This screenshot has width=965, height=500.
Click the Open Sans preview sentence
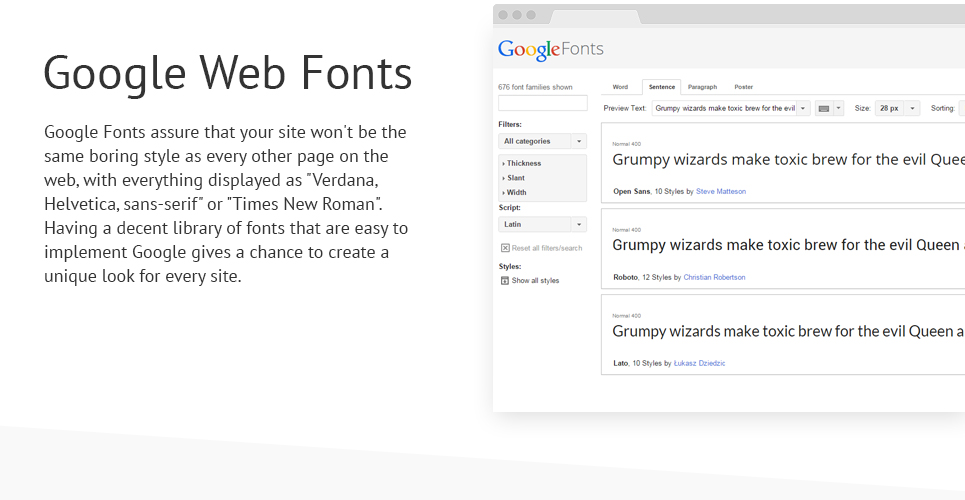click(x=788, y=160)
